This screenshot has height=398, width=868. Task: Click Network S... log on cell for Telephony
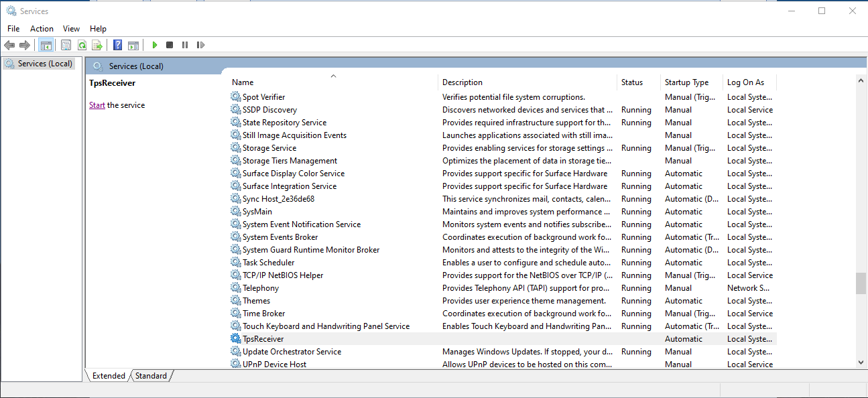[748, 288]
